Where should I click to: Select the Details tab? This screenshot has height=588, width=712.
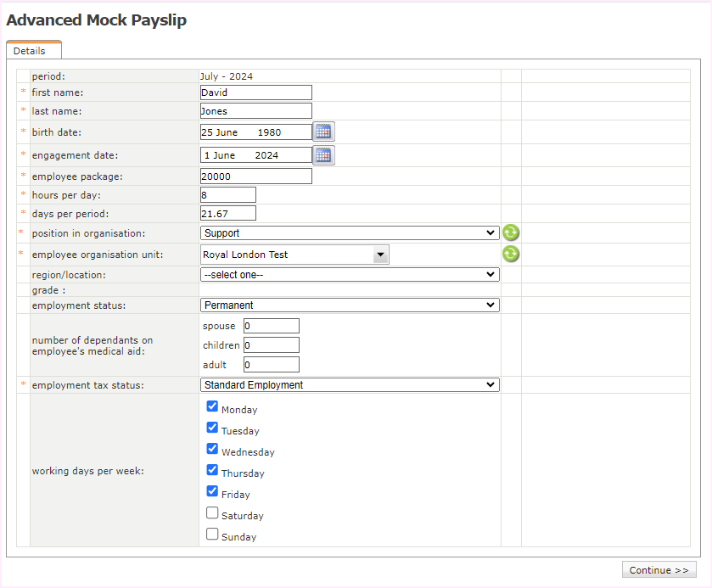[x=30, y=51]
